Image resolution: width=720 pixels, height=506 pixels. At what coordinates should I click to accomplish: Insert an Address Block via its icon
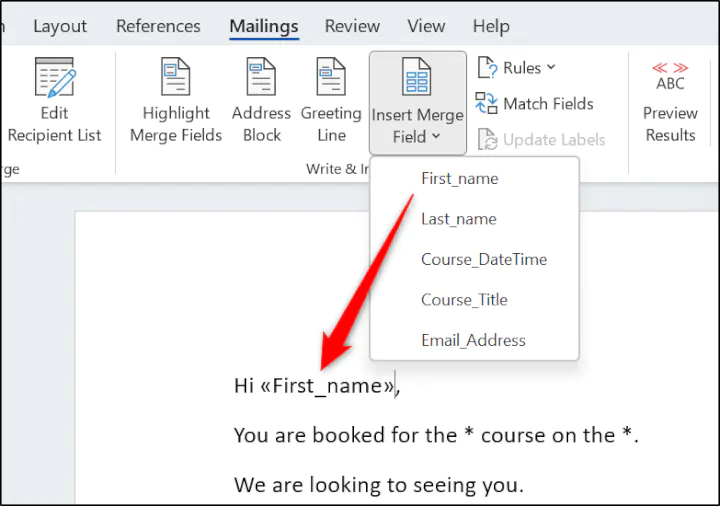point(261,76)
